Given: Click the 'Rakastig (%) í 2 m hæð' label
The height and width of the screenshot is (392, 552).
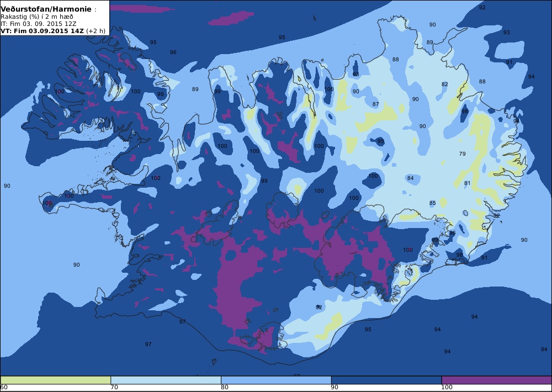Looking at the screenshot, I should click(x=37, y=17).
